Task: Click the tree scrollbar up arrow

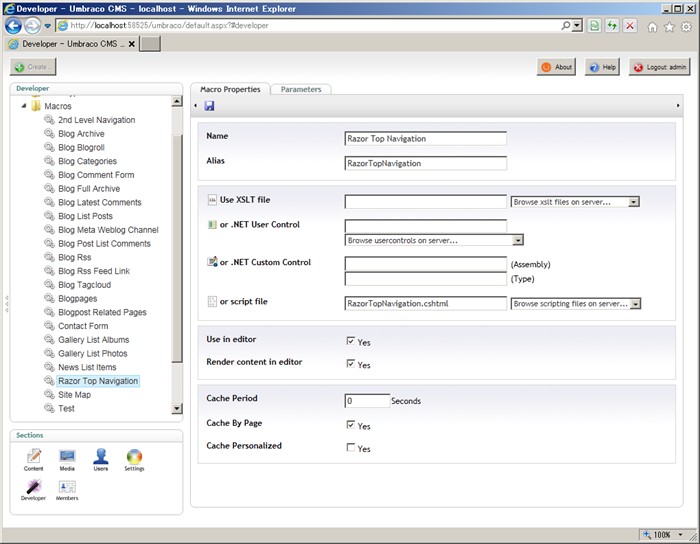Action: [x=177, y=101]
